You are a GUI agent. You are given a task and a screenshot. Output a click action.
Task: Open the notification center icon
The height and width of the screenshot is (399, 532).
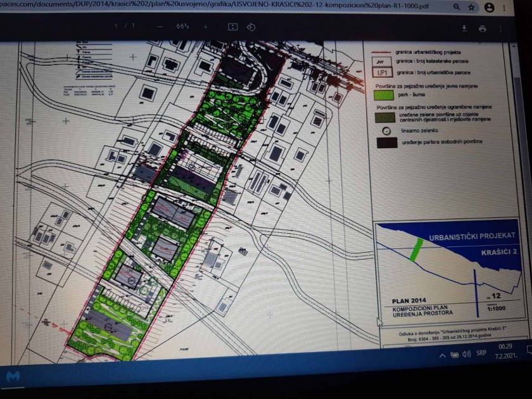tap(529, 350)
